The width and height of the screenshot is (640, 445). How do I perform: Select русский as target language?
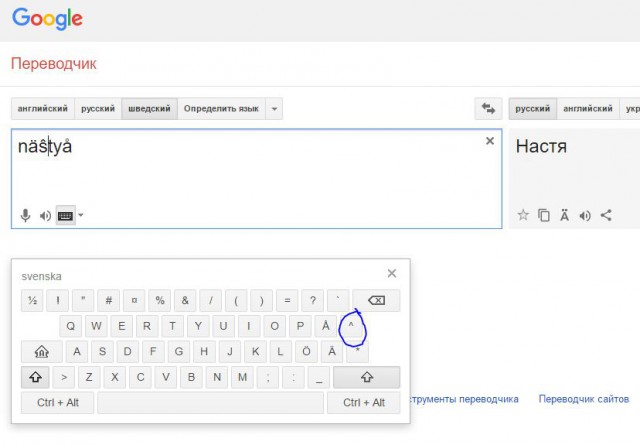[533, 109]
